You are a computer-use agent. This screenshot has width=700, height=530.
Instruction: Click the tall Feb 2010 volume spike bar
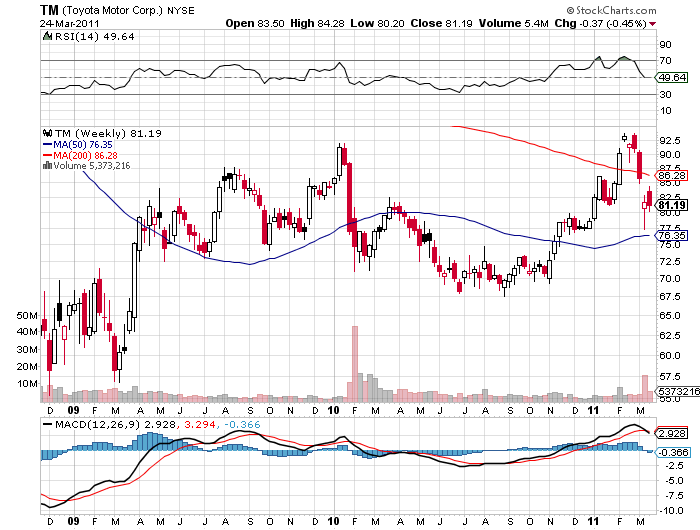(x=355, y=364)
